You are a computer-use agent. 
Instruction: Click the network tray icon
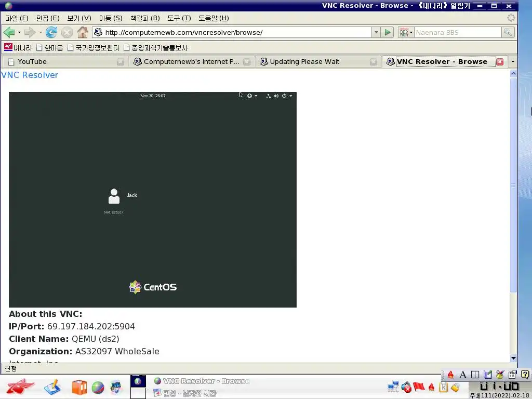click(x=393, y=387)
